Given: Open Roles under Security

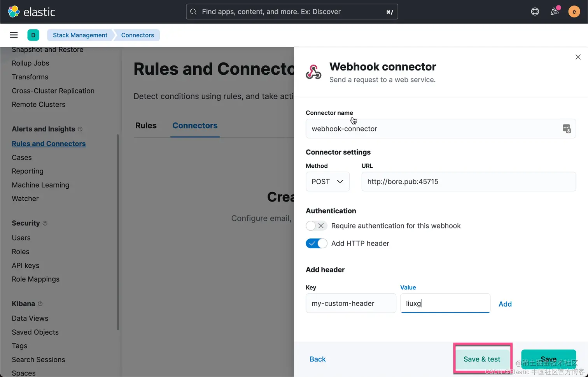Looking at the screenshot, I should pyautogui.click(x=21, y=252).
